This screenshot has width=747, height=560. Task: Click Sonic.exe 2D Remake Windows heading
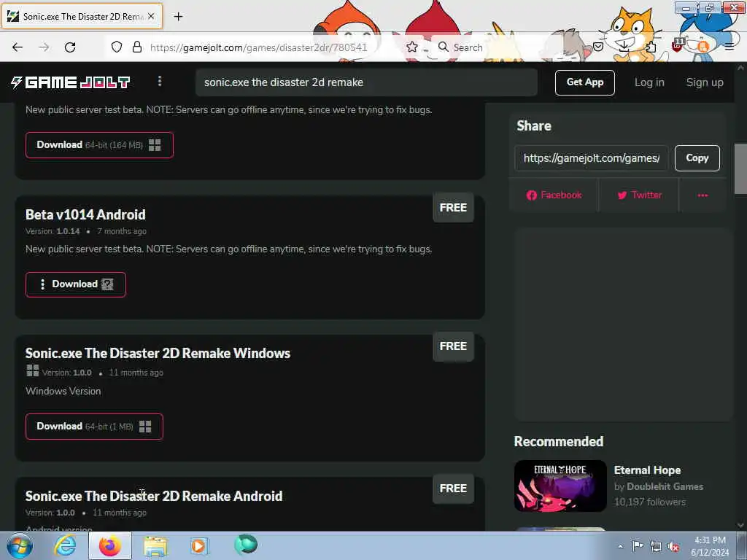[x=158, y=354]
